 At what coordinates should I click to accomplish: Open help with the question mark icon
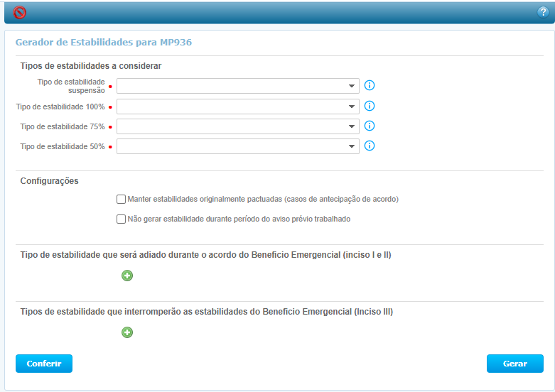pyautogui.click(x=544, y=12)
